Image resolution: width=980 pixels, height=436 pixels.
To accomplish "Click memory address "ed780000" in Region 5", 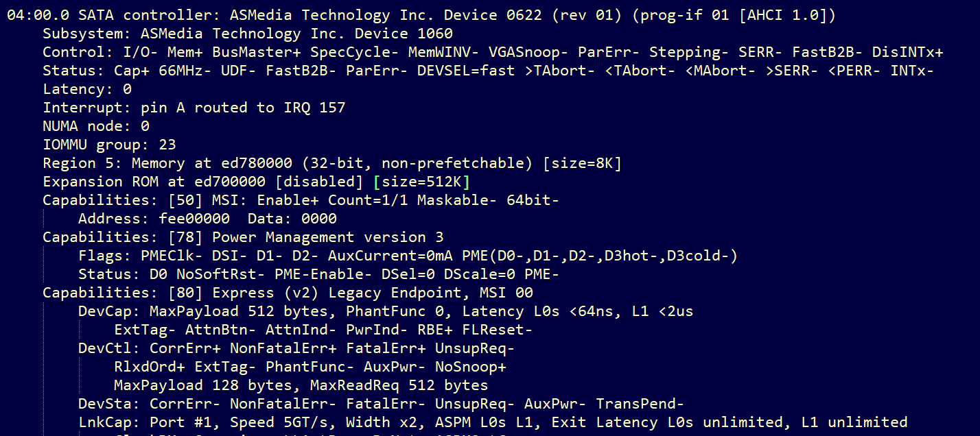I will tap(257, 163).
